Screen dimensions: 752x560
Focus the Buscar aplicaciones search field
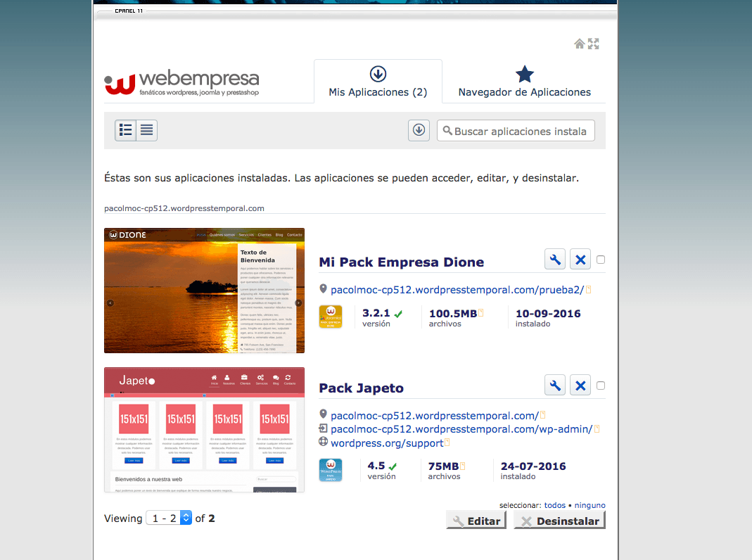[516, 131]
